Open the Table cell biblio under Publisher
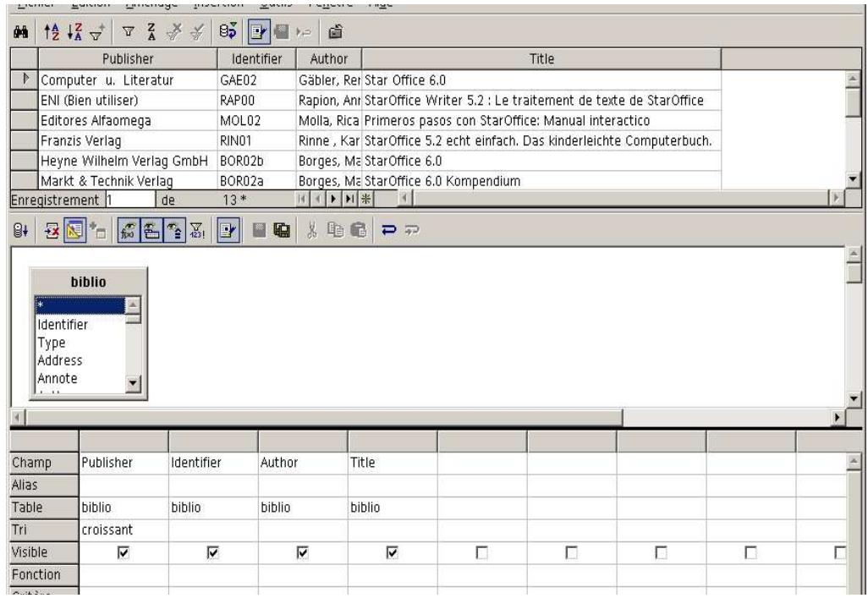The width and height of the screenshot is (868, 598). [124, 507]
